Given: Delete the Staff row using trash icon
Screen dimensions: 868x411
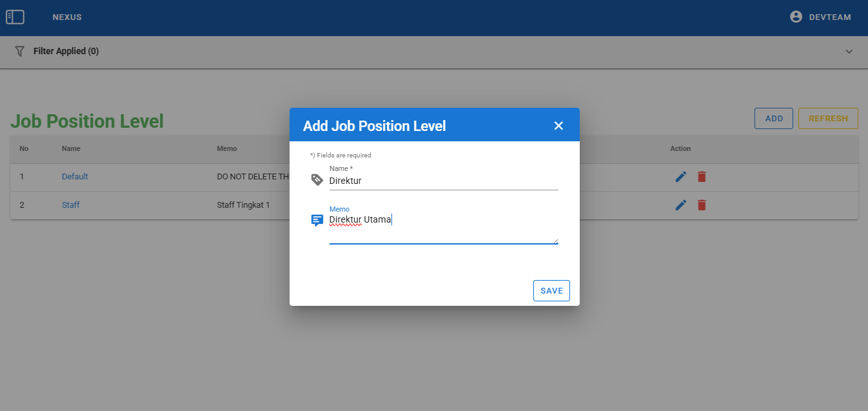Looking at the screenshot, I should coord(702,205).
